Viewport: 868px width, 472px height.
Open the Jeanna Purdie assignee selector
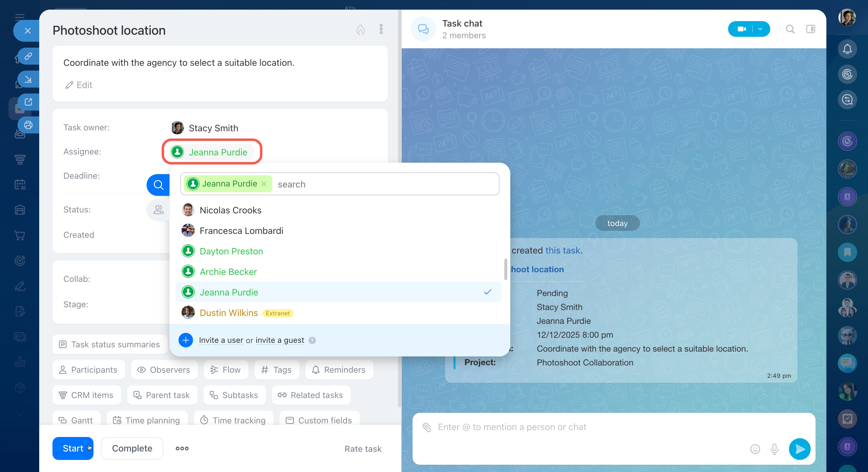217,152
